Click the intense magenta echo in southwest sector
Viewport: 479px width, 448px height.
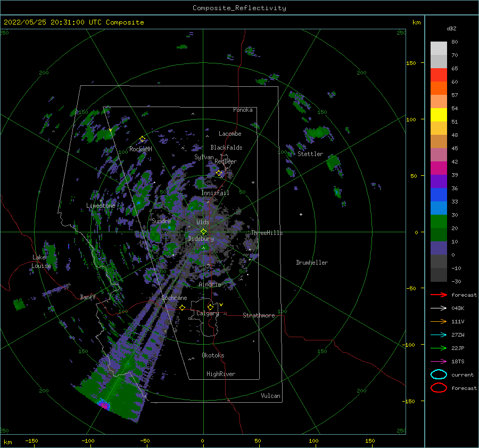pos(104,404)
